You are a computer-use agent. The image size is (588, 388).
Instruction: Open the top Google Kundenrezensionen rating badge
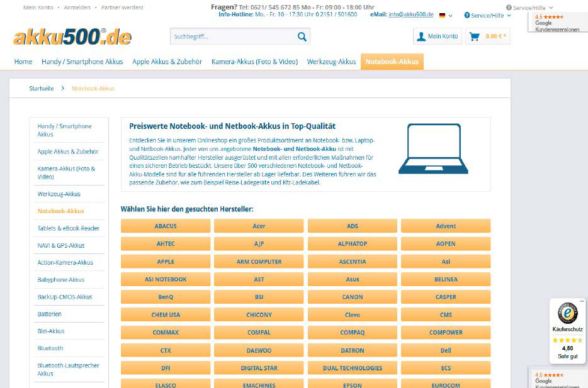pos(557,23)
